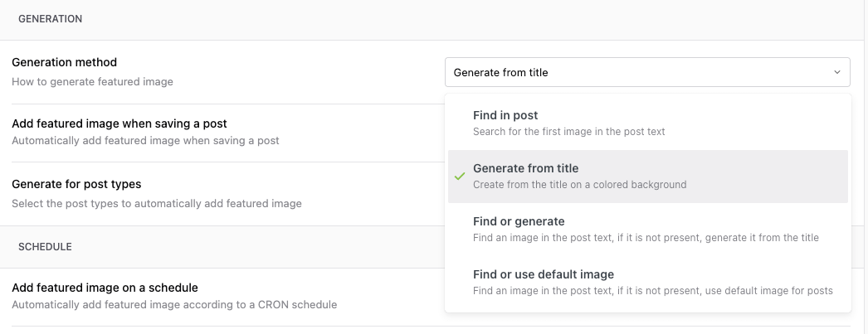Click Add featured image when saving a post label
The width and height of the screenshot is (868, 334).
[119, 123]
